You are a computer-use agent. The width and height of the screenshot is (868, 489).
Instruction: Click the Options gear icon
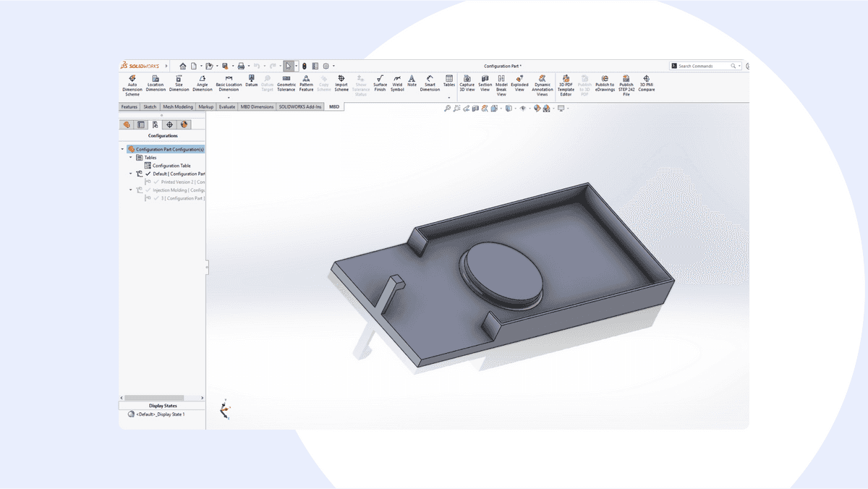[326, 66]
